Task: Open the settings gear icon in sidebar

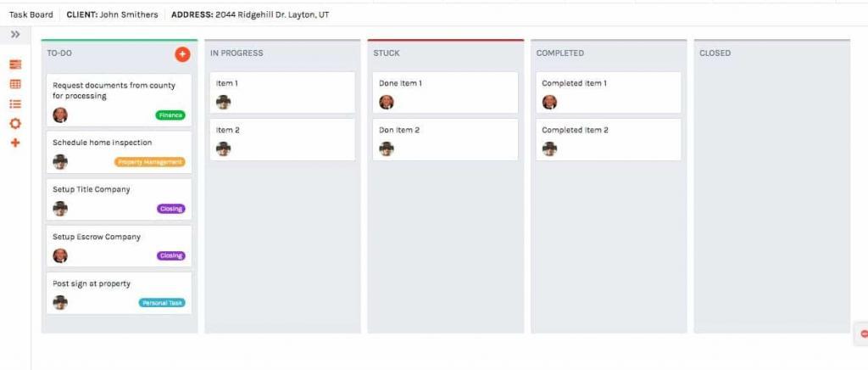Action: tap(15, 124)
